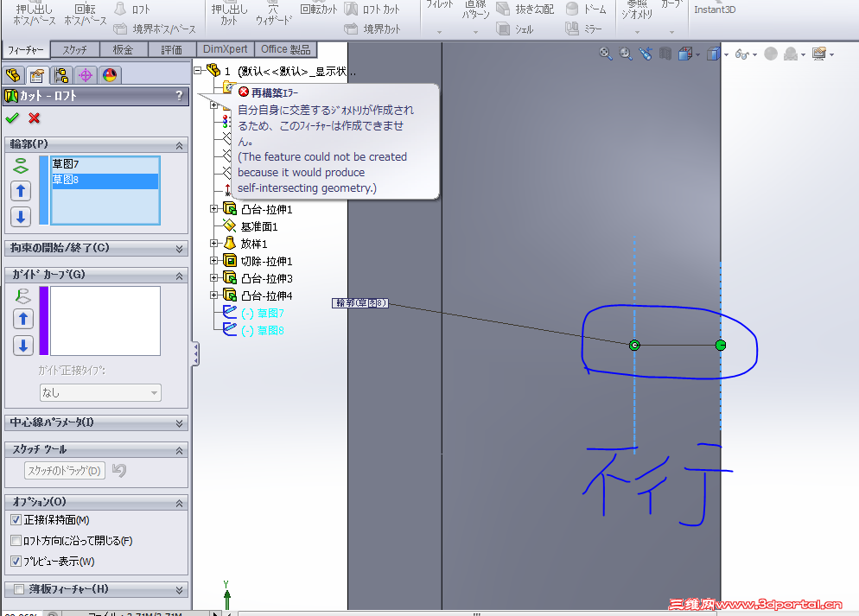This screenshot has height=616, width=859.
Task: Click Section View icon
Action: 665,54
